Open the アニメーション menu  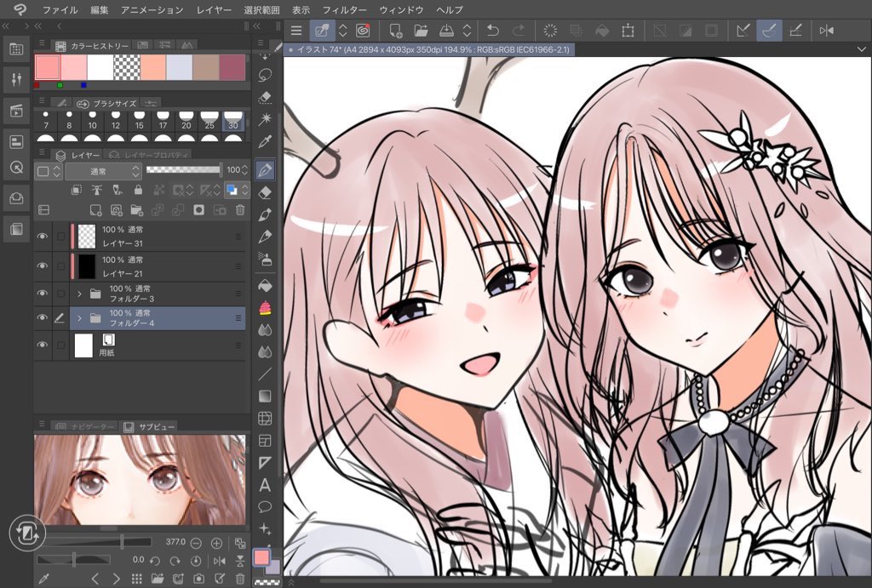pyautogui.click(x=152, y=10)
